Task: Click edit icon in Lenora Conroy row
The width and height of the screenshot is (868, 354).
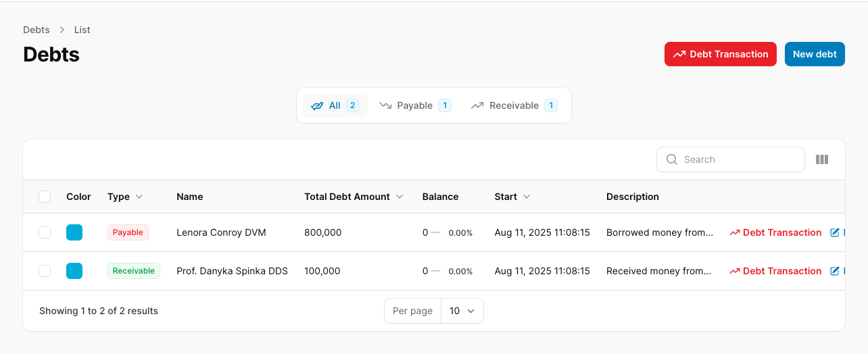Action: coord(835,232)
